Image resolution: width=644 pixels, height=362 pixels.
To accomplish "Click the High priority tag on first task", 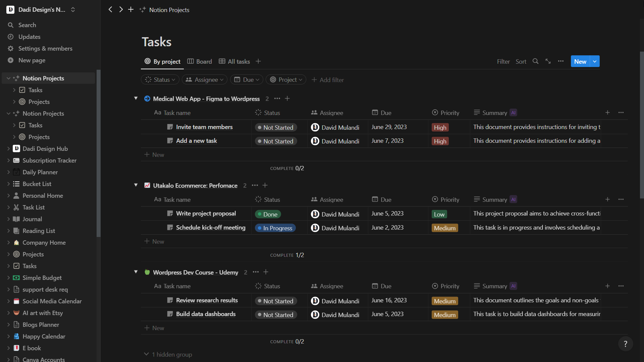I will (x=440, y=127).
